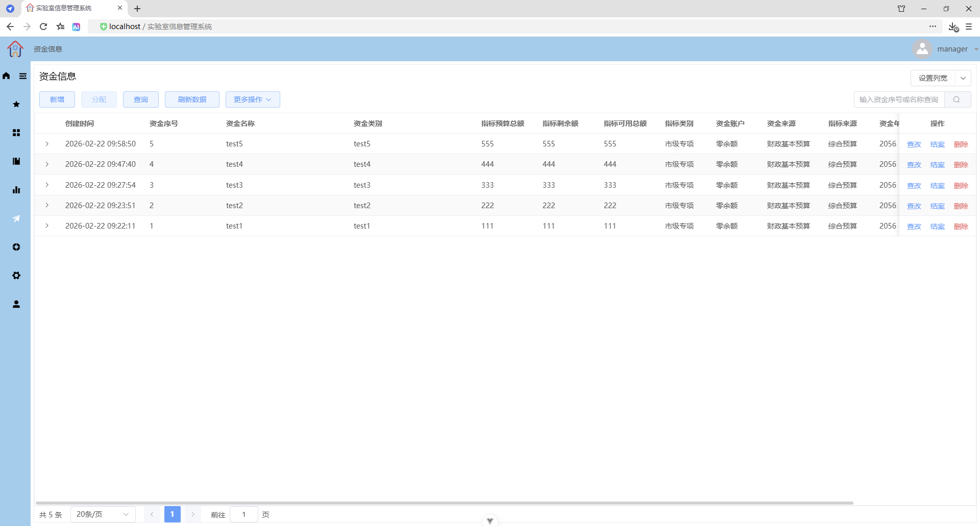
Task: Click the 新增 button
Action: click(57, 99)
